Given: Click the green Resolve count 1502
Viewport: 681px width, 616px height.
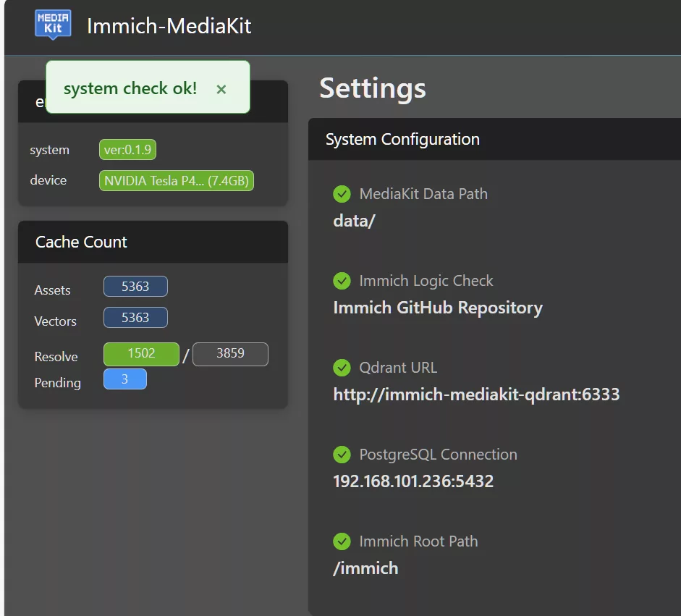Looking at the screenshot, I should pyautogui.click(x=141, y=354).
